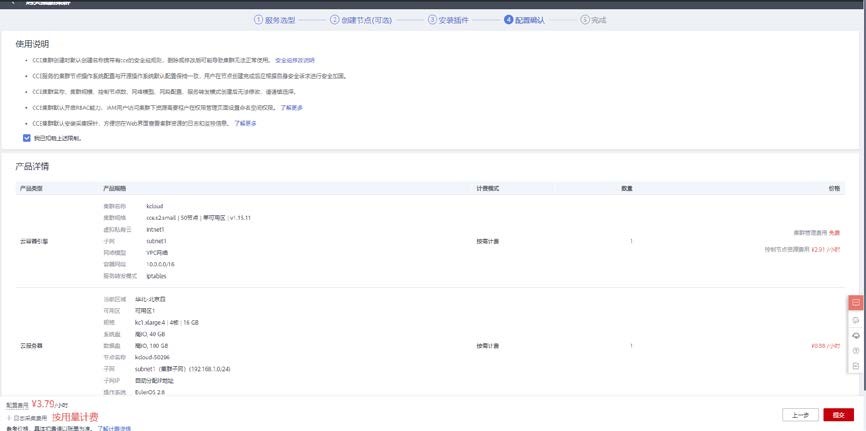This screenshot has width=866, height=431.
Task: Click the clipboard icon at the bottom of the side toolbar
Action: point(856,366)
